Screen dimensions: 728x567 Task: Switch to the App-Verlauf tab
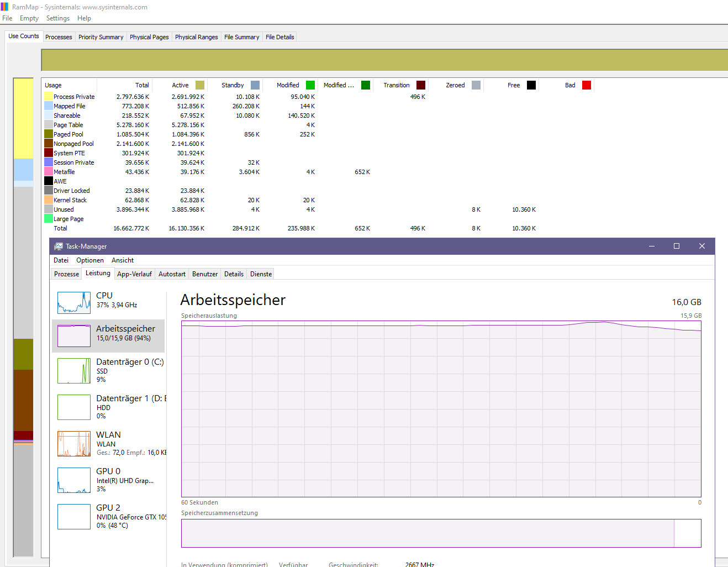[134, 274]
